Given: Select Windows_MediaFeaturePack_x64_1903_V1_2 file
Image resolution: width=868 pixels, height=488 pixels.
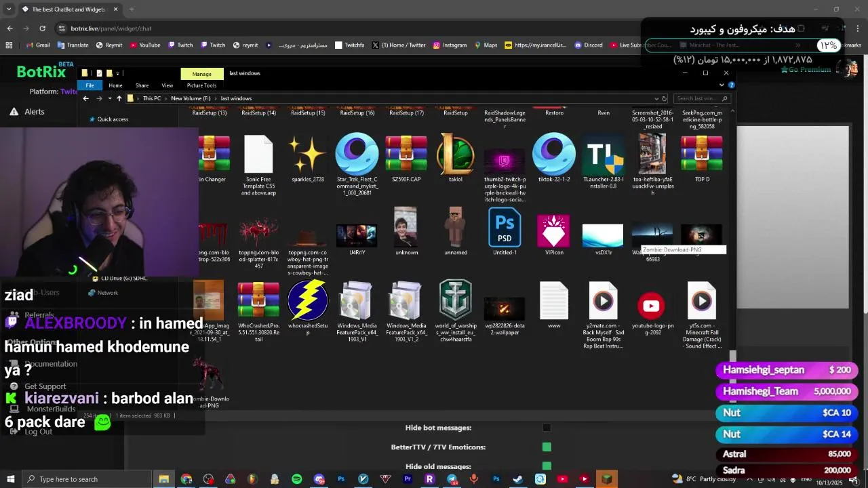Looking at the screenshot, I should [x=406, y=312].
